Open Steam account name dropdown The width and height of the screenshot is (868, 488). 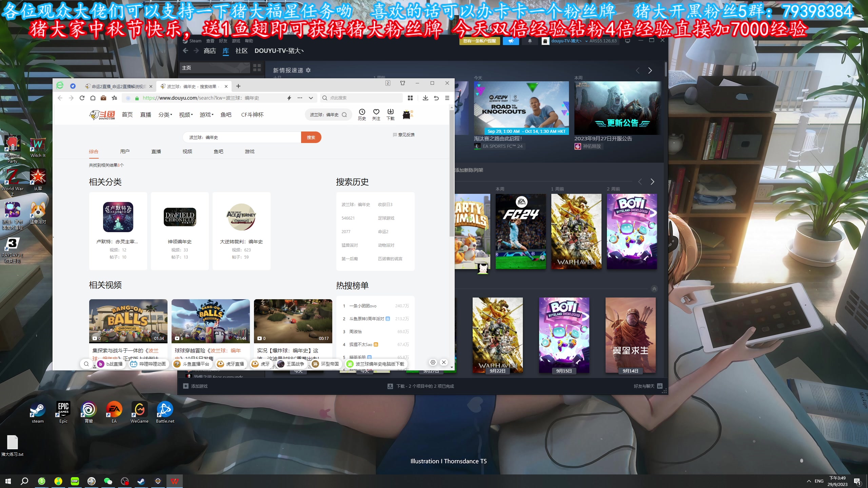pyautogui.click(x=569, y=41)
